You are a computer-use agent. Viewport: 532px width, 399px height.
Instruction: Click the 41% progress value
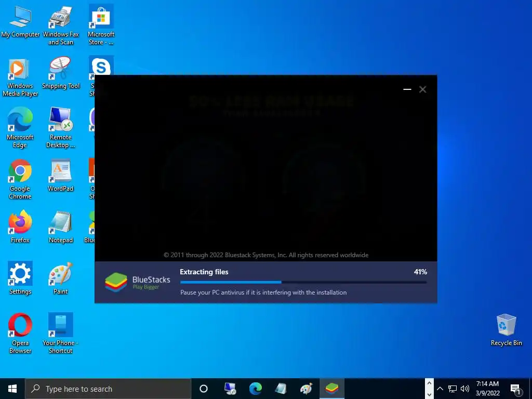[x=420, y=272]
